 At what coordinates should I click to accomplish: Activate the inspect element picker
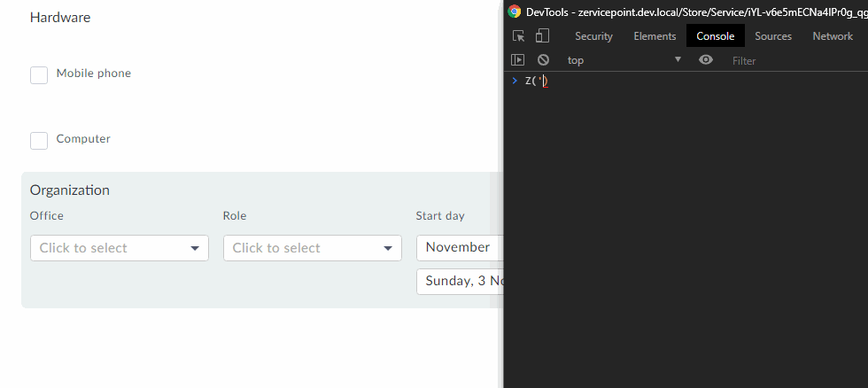point(519,36)
